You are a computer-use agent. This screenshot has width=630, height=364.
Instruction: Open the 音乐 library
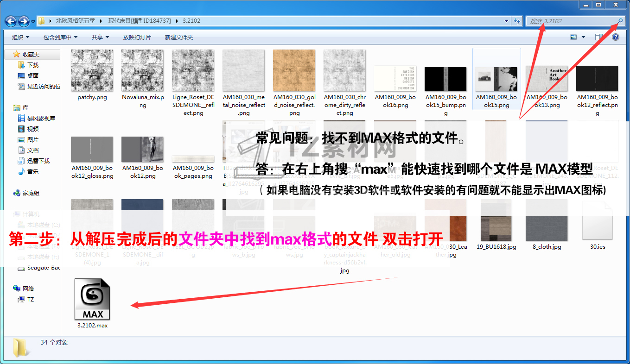click(32, 172)
